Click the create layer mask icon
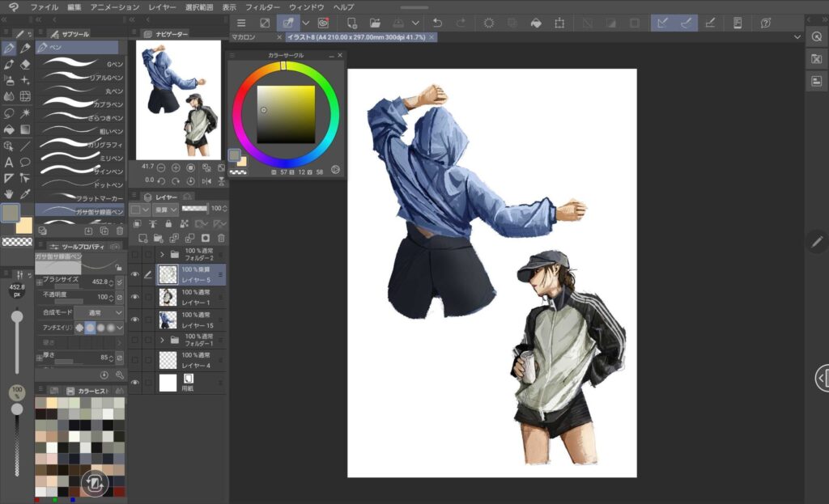 pyautogui.click(x=206, y=239)
